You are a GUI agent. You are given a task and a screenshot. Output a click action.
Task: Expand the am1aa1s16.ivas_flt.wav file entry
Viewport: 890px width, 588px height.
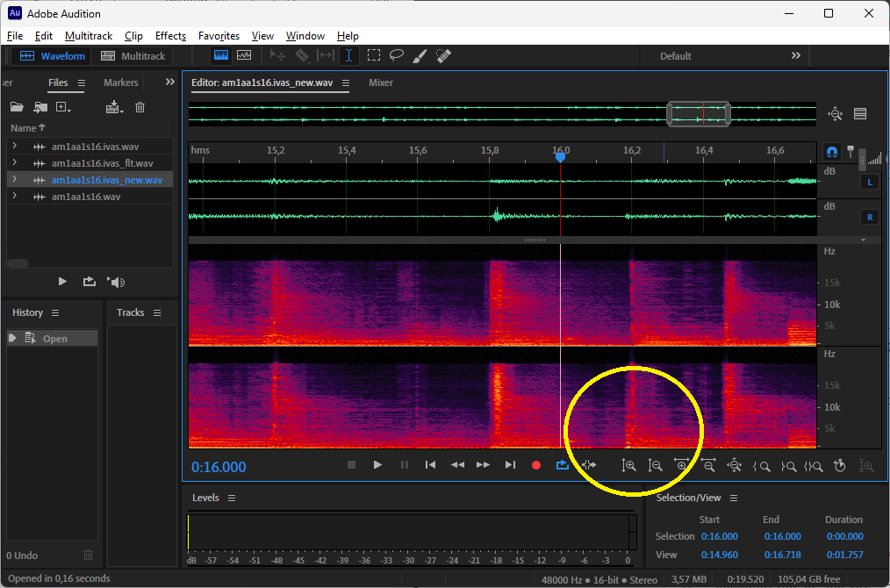[15, 163]
